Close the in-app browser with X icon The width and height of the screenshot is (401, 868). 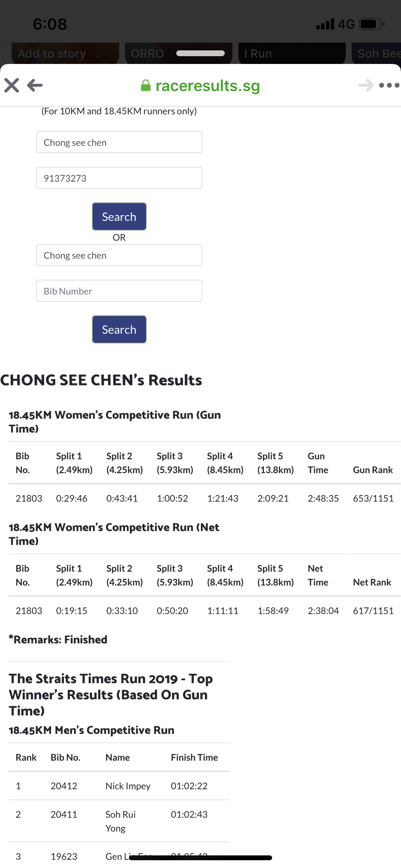(12, 85)
